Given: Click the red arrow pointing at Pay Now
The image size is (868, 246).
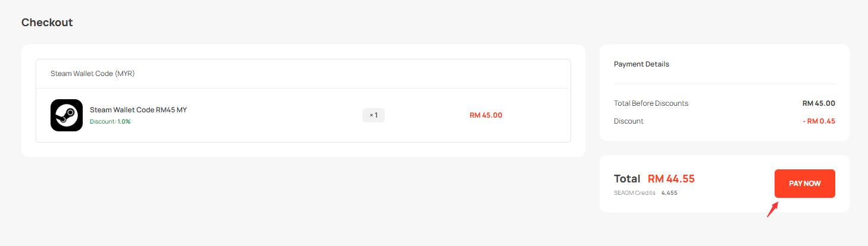Looking at the screenshot, I should pyautogui.click(x=772, y=209).
